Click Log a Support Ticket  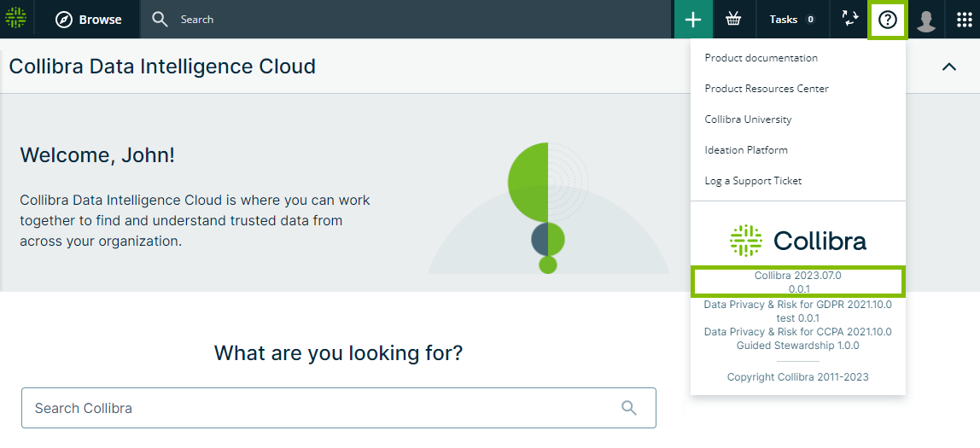click(753, 181)
